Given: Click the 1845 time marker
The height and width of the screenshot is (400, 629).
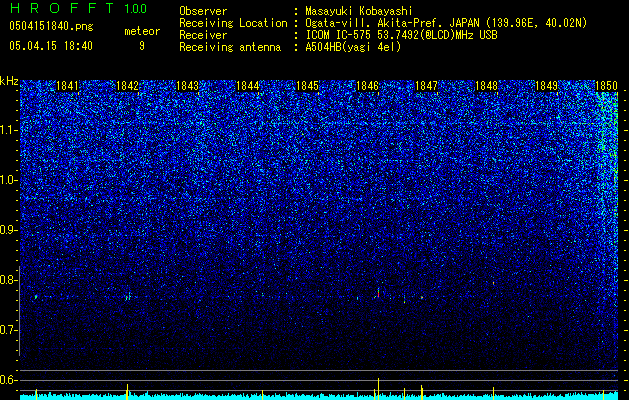Looking at the screenshot, I should [x=307, y=86].
